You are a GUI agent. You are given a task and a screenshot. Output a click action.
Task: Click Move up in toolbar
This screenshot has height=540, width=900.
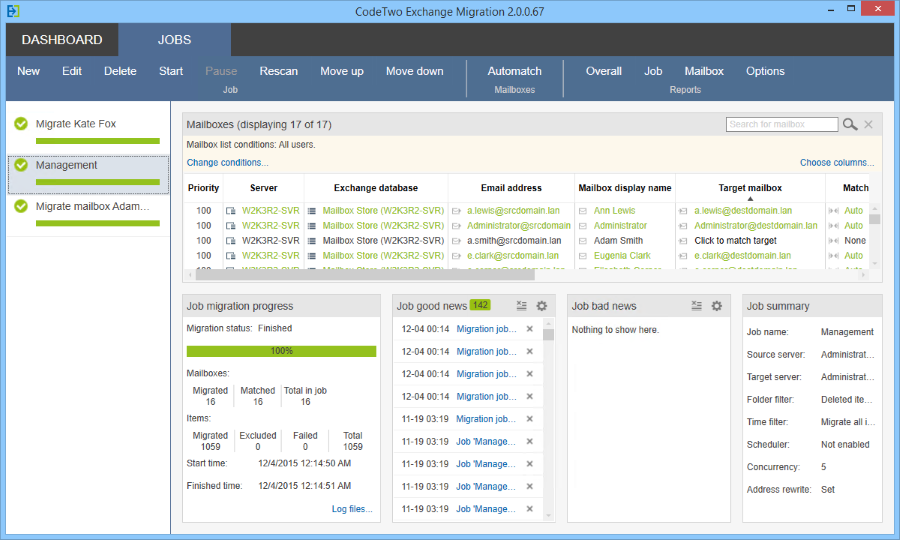click(342, 71)
